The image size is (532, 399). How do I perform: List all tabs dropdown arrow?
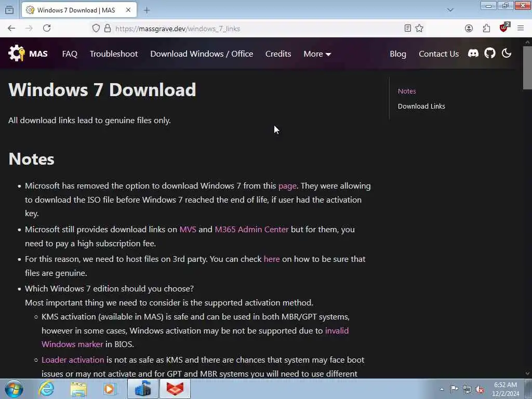[450, 10]
